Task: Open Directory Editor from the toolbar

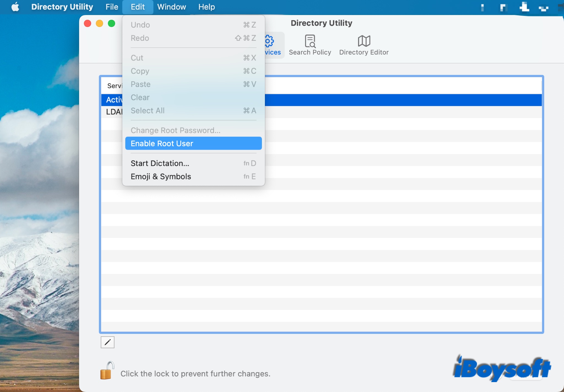Action: tap(363, 44)
